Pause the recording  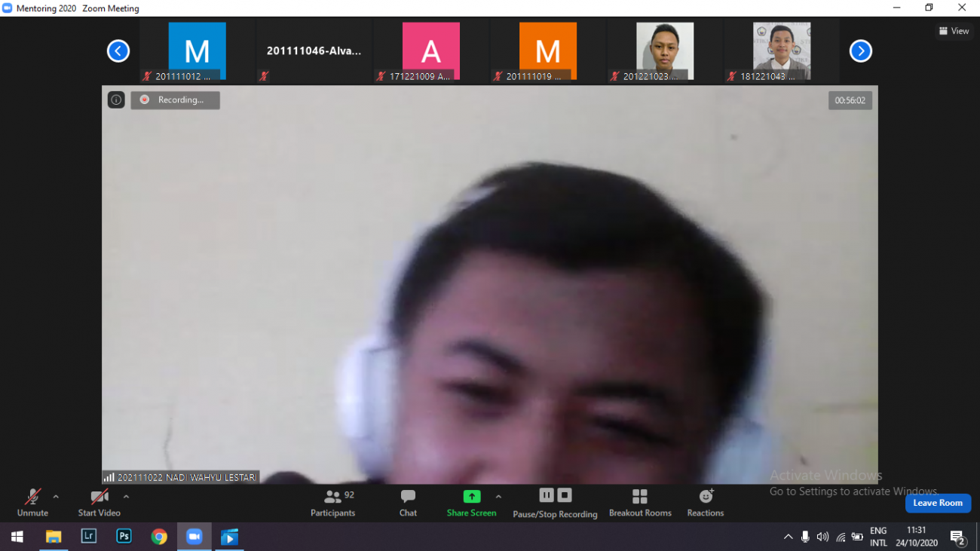point(547,495)
